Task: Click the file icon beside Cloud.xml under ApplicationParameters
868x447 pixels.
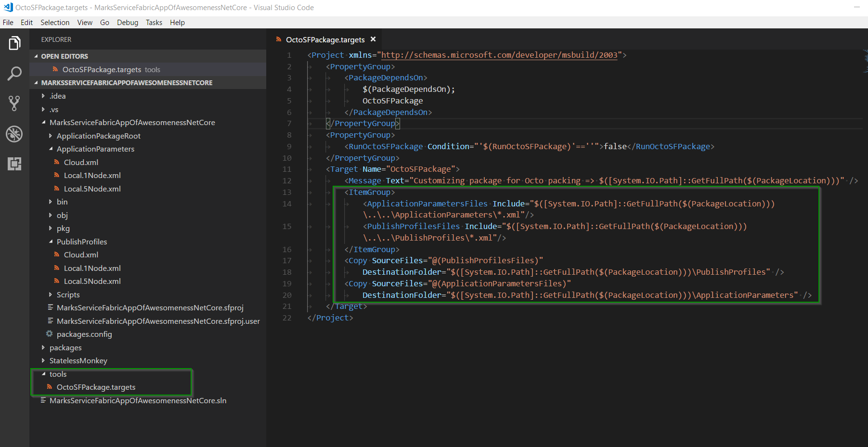Action: (x=56, y=162)
